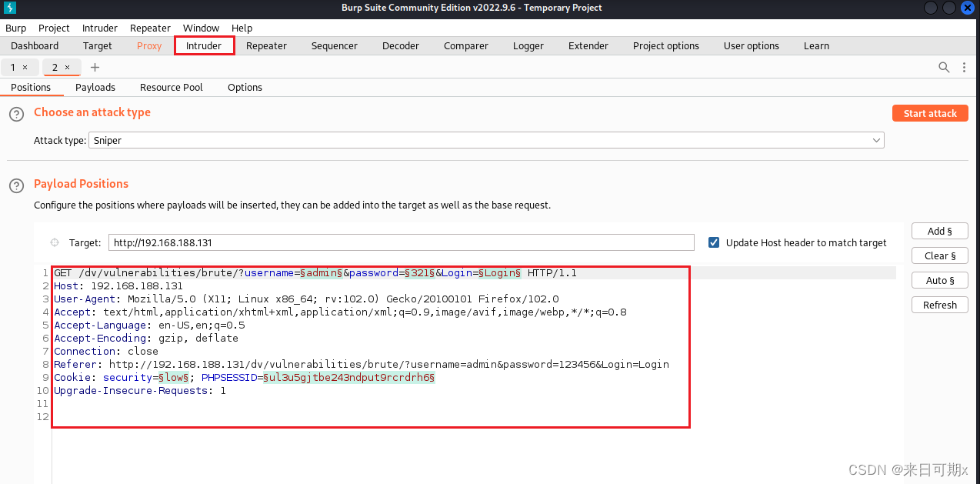
Task: Switch to the Dashboard tab
Action: [35, 45]
